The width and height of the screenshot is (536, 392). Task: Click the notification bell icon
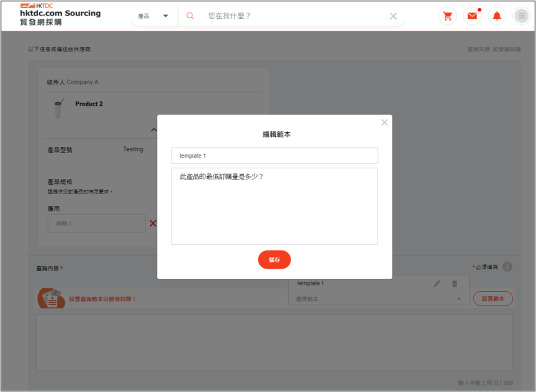tap(497, 16)
